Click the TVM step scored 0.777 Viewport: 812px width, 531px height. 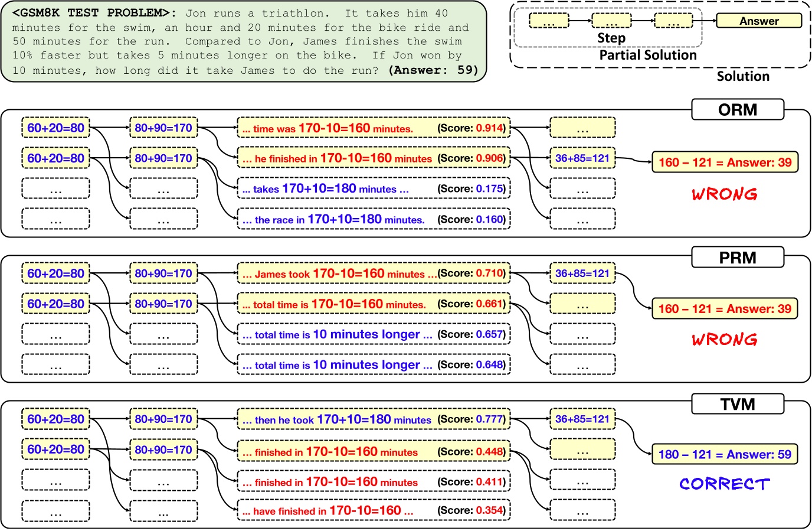point(374,419)
